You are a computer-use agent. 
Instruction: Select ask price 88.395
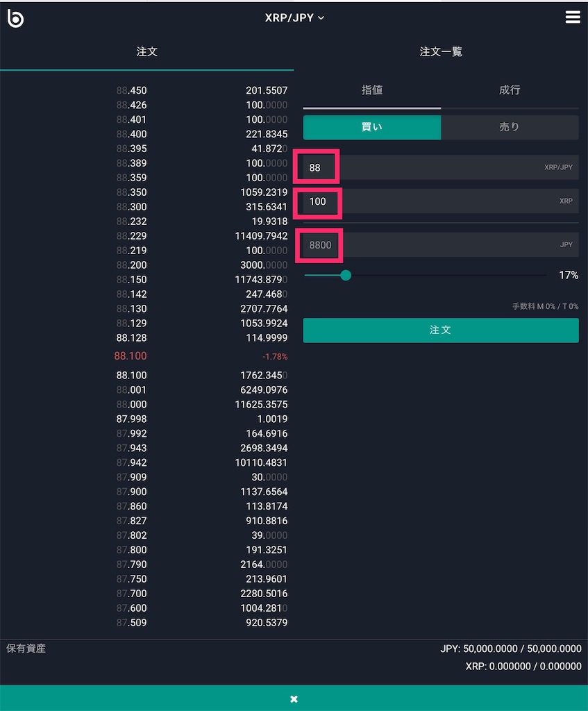click(x=131, y=149)
